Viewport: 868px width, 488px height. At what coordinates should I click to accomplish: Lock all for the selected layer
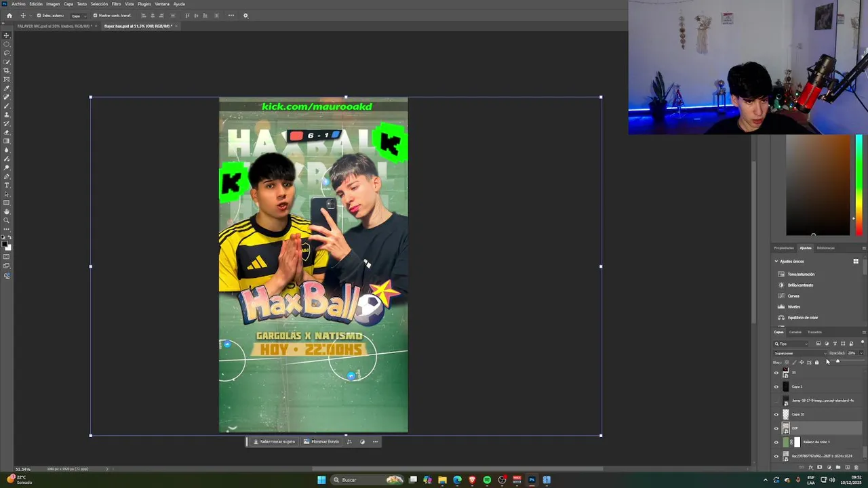coord(816,362)
